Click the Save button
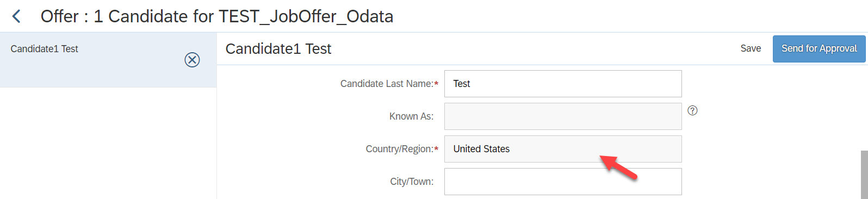The width and height of the screenshot is (868, 199). [751, 48]
